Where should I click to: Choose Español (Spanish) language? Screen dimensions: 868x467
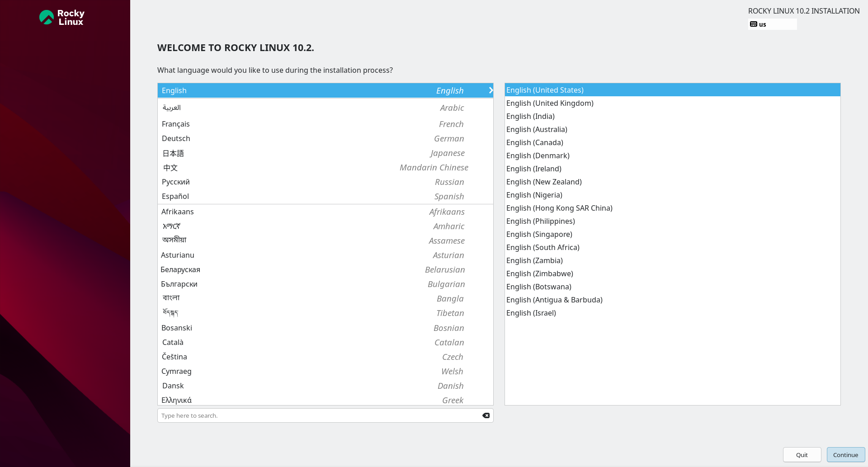[x=325, y=196]
